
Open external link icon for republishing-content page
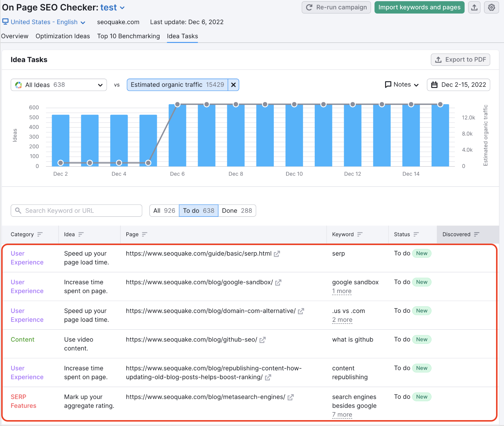[x=268, y=377]
